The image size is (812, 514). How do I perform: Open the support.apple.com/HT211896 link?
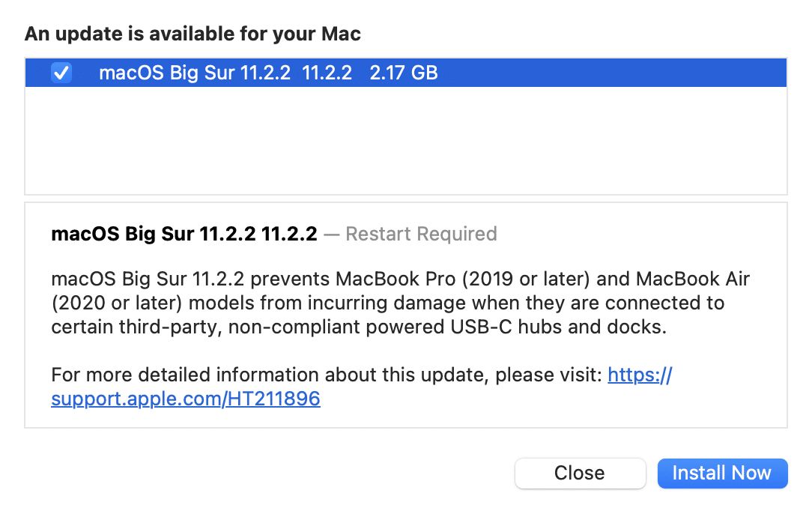coord(185,399)
